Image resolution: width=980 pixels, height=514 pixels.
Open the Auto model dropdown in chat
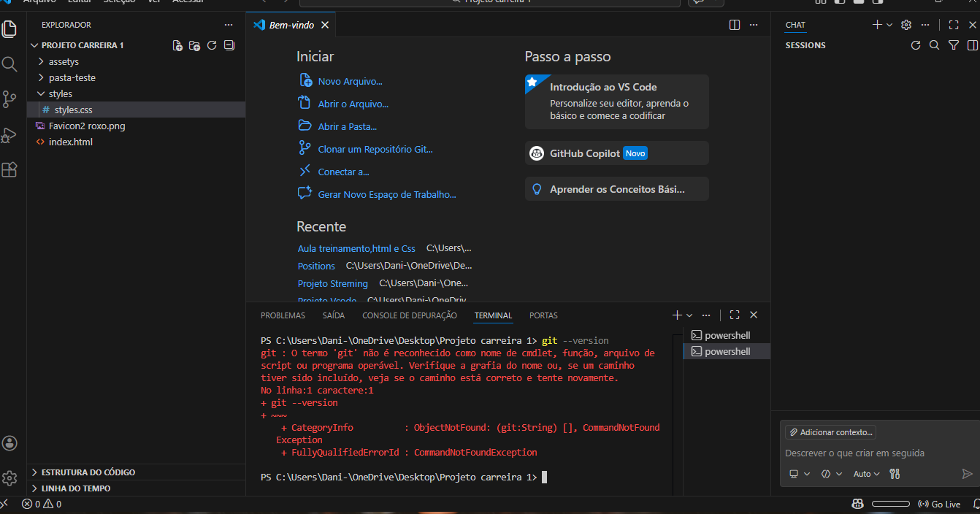click(867, 474)
